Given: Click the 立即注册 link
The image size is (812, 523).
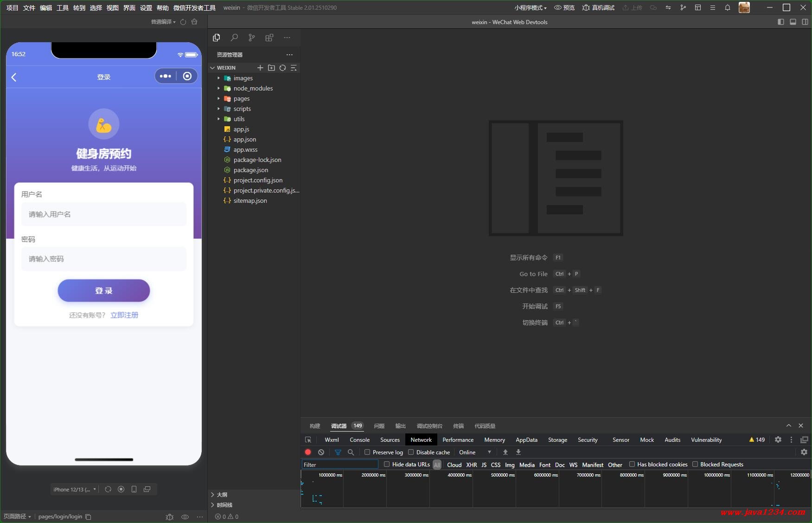Looking at the screenshot, I should pos(124,315).
